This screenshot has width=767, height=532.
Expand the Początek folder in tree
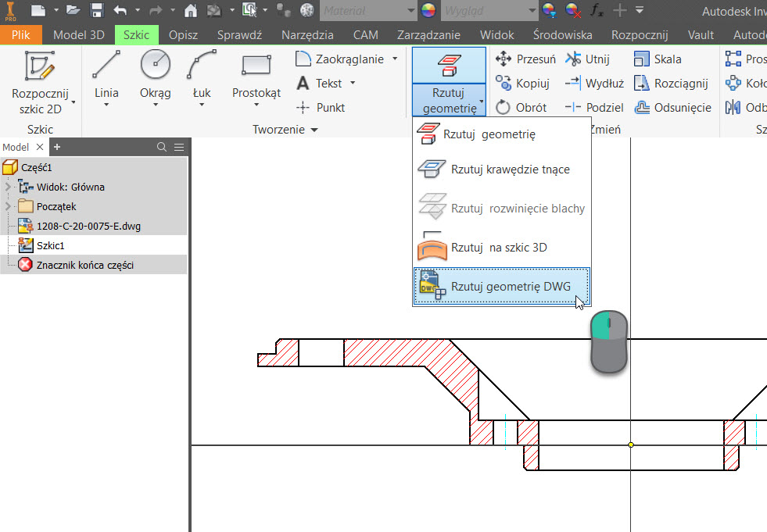(x=9, y=206)
